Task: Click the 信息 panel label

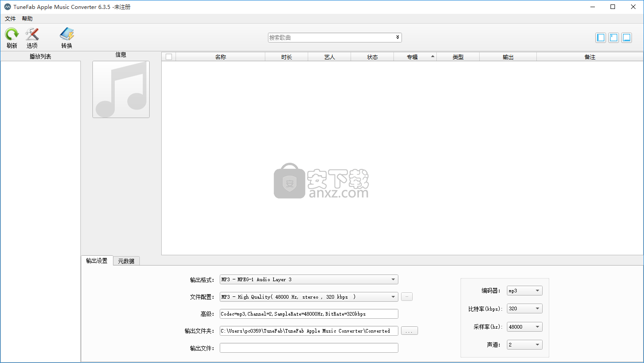Action: [x=121, y=55]
